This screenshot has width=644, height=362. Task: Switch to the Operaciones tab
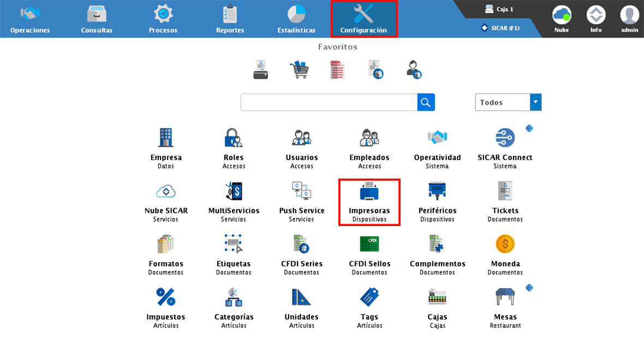click(x=30, y=19)
